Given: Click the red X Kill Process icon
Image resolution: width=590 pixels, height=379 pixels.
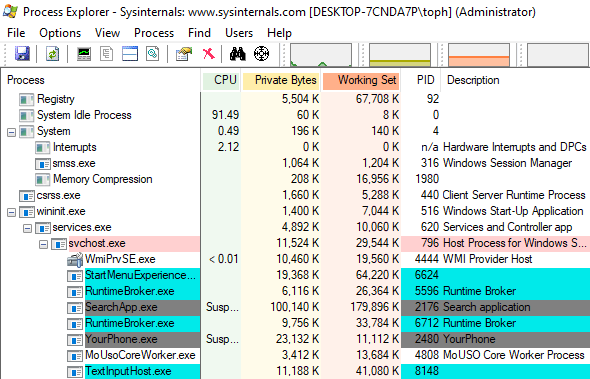Looking at the screenshot, I should [208, 54].
